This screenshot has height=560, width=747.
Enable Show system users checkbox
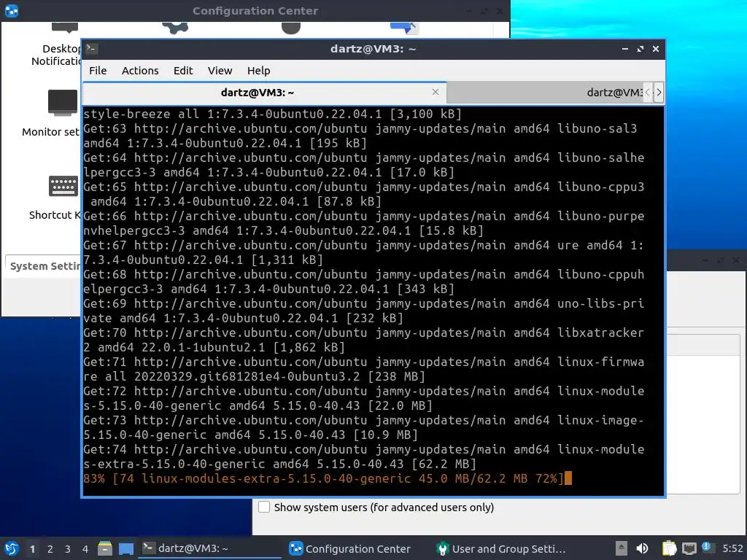point(264,507)
